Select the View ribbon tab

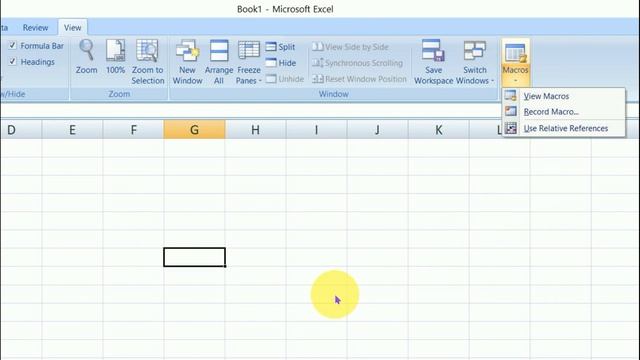coord(72,28)
